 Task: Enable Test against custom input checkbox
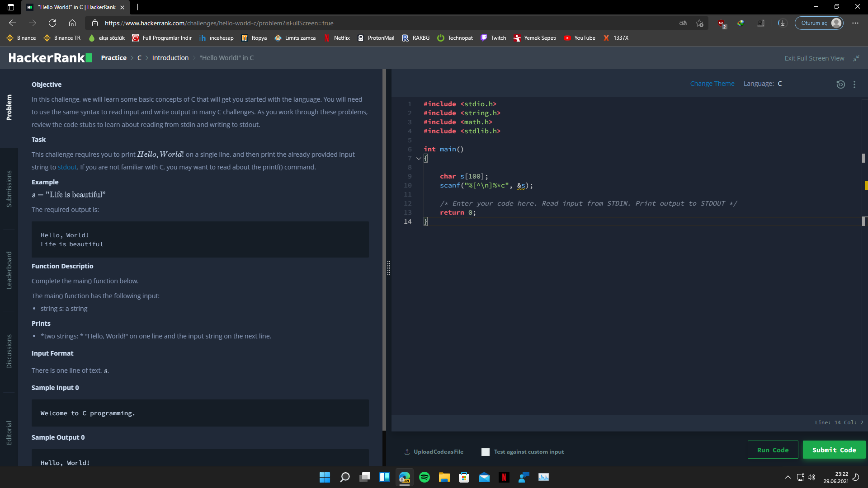[486, 452]
